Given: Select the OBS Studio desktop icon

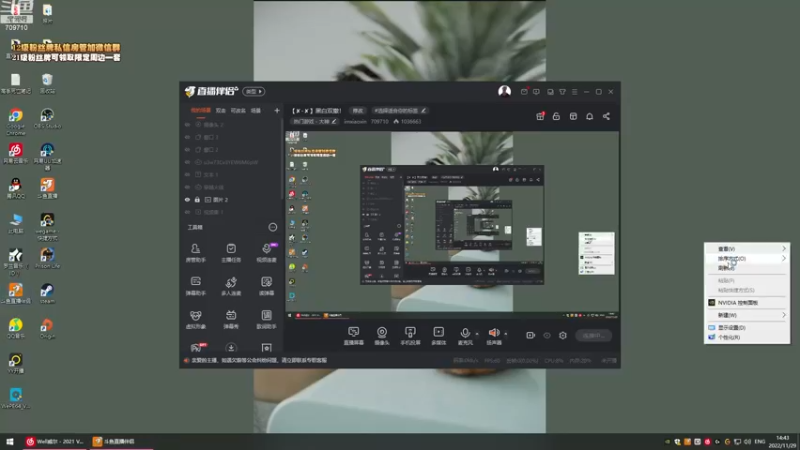Looking at the screenshot, I should tap(47, 118).
